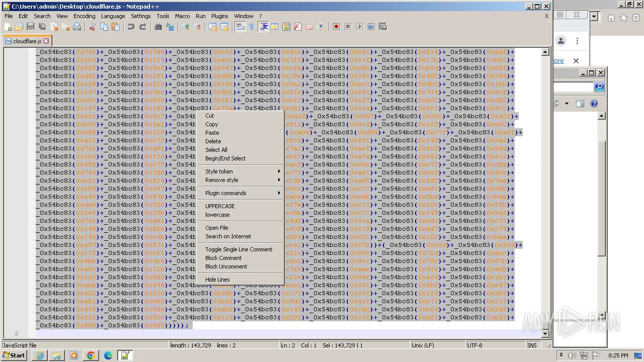Open the Function List from the toolbar
This screenshot has height=362, width=644.
tap(298, 27)
